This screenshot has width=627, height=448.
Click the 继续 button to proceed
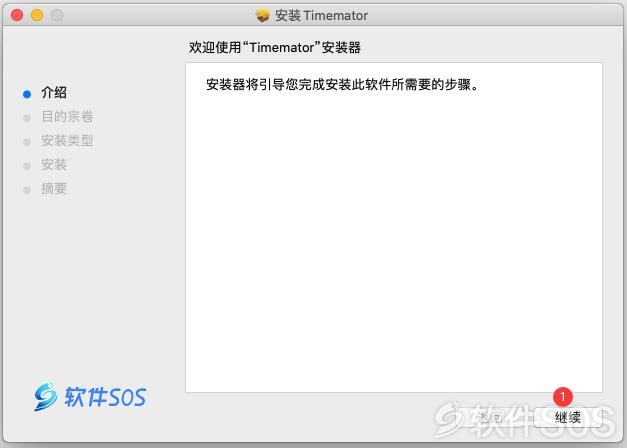coord(567,418)
